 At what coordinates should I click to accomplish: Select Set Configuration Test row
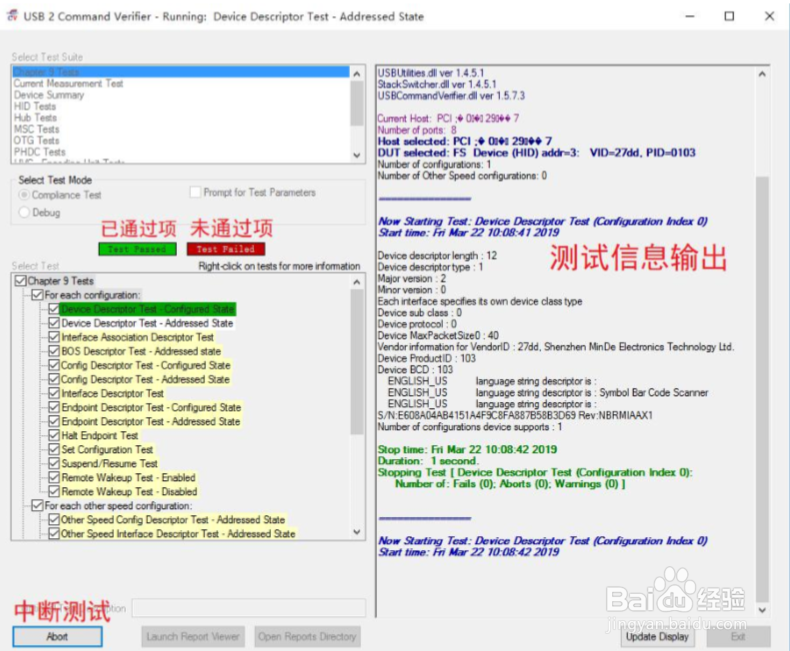click(x=107, y=449)
